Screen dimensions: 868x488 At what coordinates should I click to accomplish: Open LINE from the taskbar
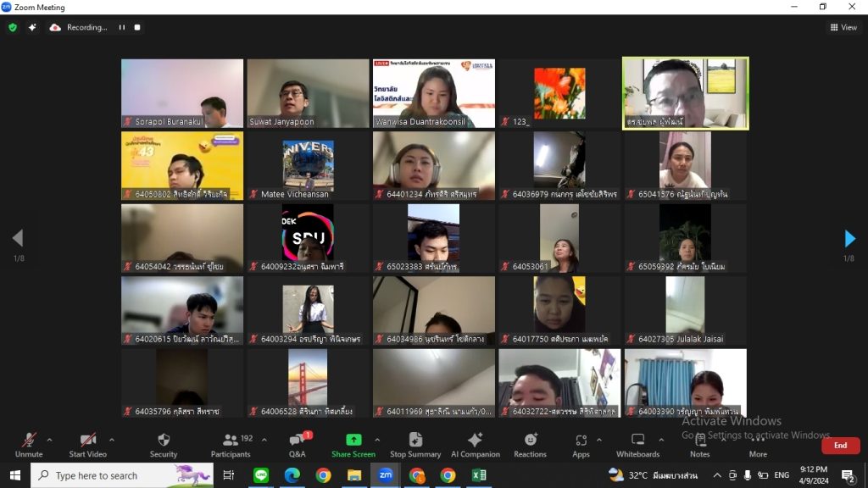(261, 475)
